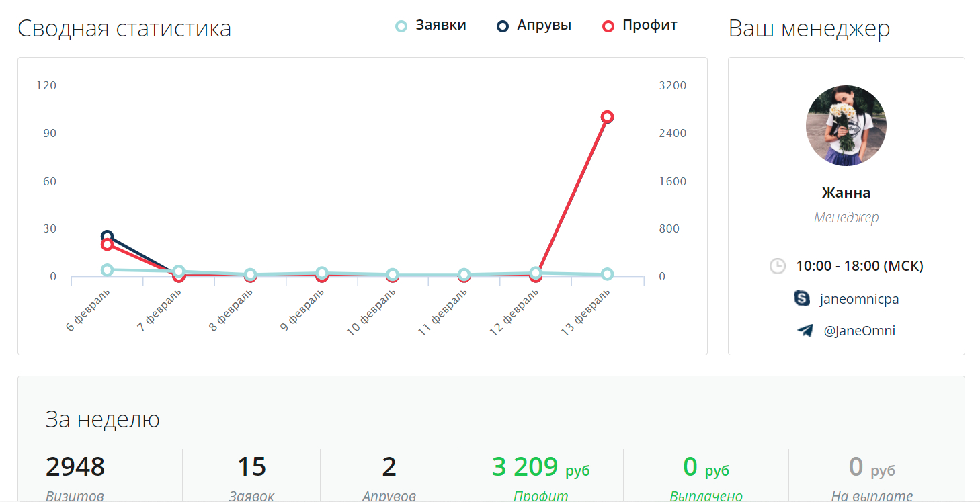Click the Заявок label under 15
This screenshot has height=502, width=980.
(251, 496)
